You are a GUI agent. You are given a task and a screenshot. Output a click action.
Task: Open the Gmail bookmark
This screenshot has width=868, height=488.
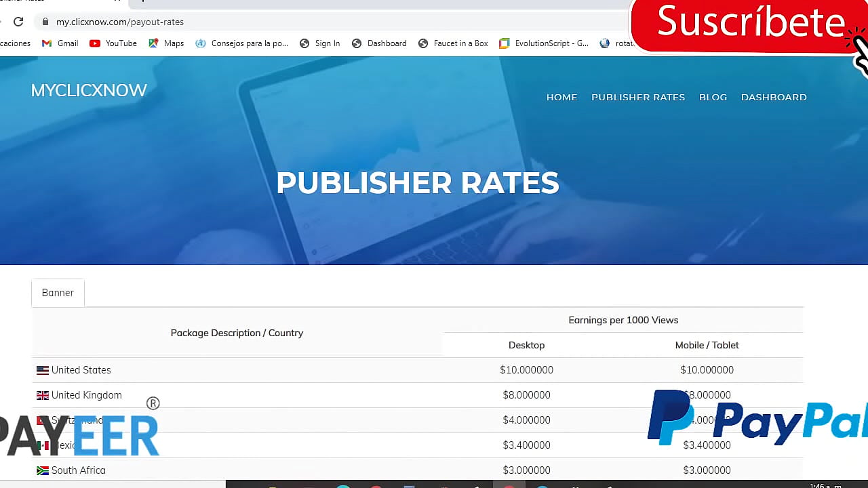click(60, 43)
